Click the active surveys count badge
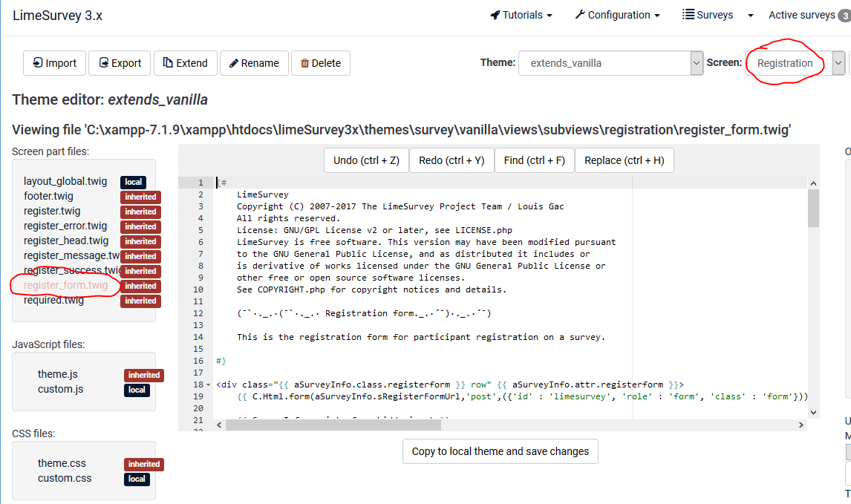This screenshot has height=504, width=851. pyautogui.click(x=844, y=16)
